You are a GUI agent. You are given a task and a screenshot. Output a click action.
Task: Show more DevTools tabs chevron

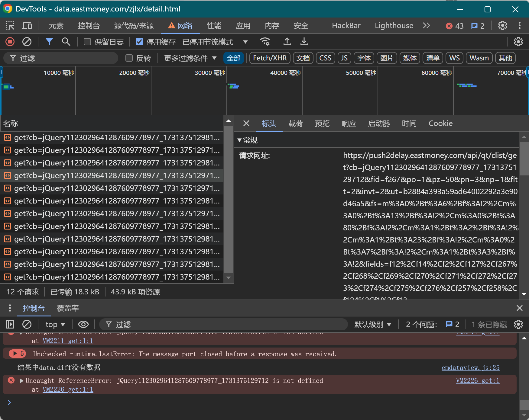pyautogui.click(x=426, y=26)
